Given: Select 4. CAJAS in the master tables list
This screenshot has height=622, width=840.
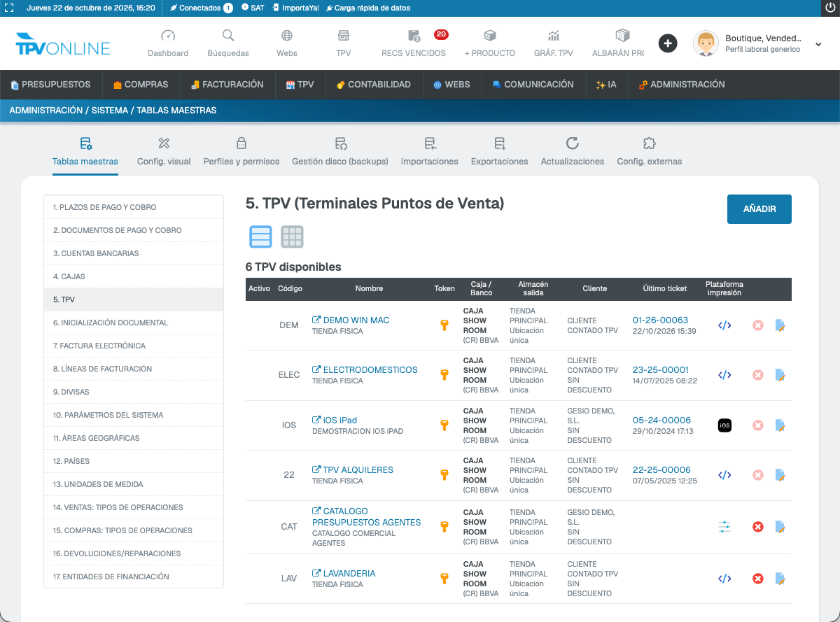Looking at the screenshot, I should (134, 276).
